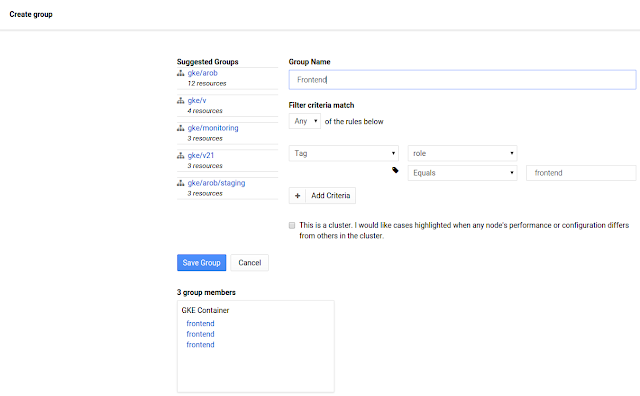Focus the Group Name input field

point(462,80)
